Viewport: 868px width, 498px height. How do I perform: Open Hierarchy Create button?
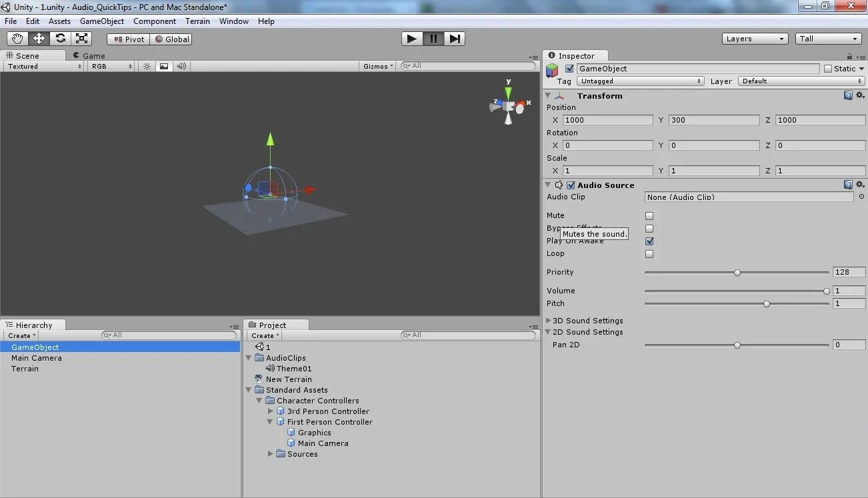pyautogui.click(x=22, y=335)
